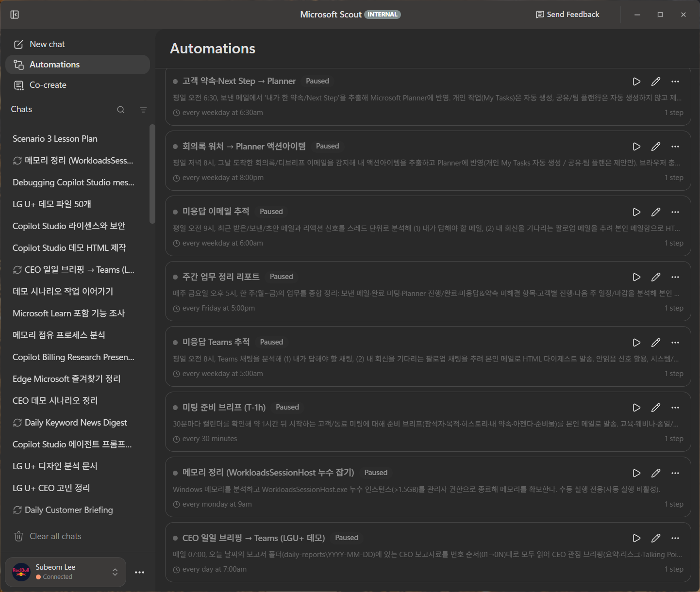Edit the 주간 업무 정리 리포트 automation
This screenshot has width=700, height=592.
tap(656, 277)
